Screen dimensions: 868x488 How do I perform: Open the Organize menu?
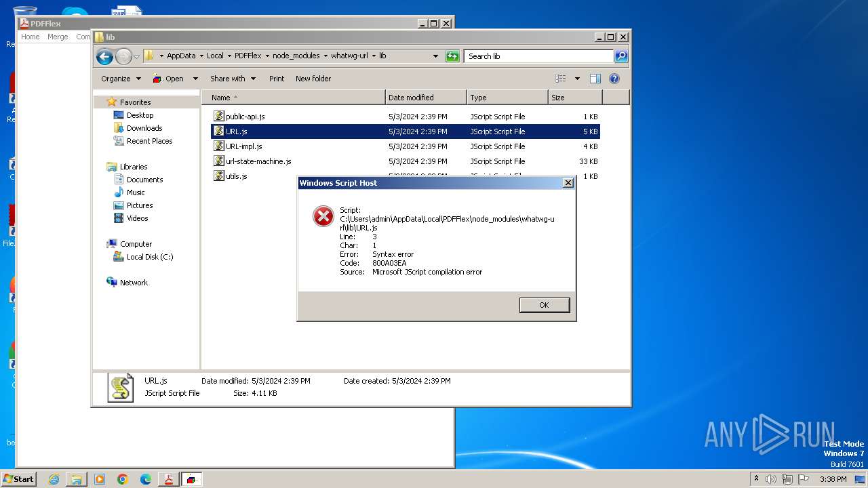[121, 79]
